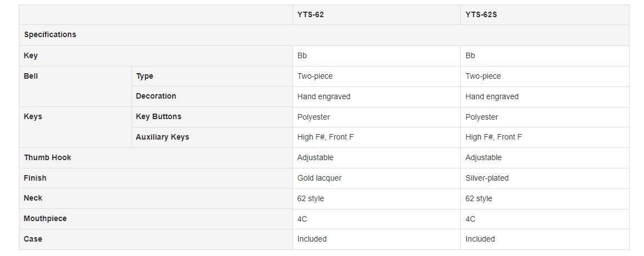
Task: Click the Mouthpiece row label
Action: click(x=45, y=219)
